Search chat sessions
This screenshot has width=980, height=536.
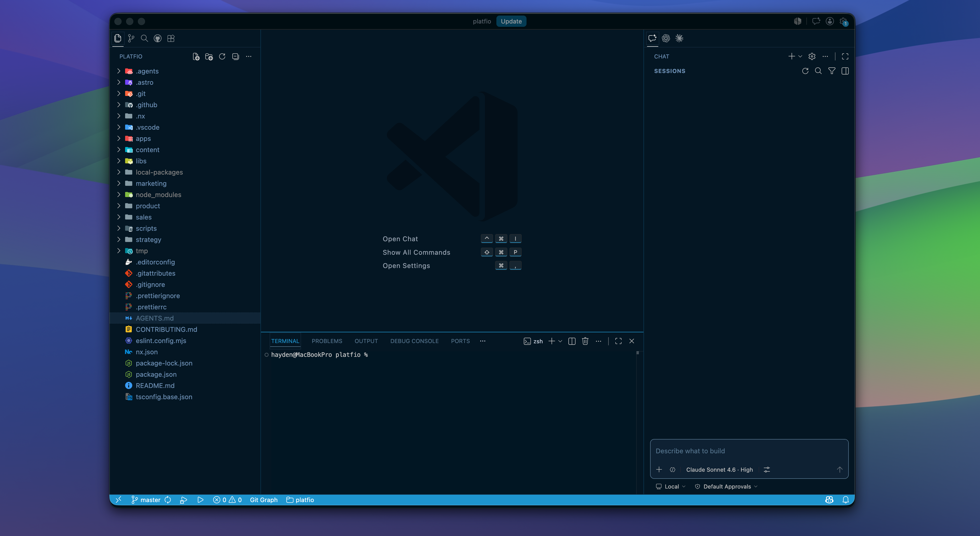tap(818, 71)
